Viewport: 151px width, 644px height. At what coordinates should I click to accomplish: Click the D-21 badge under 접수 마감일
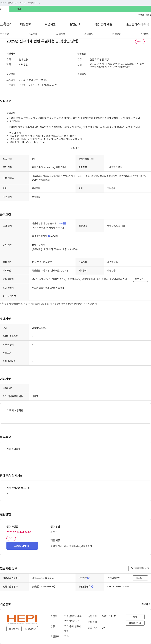pos(11,538)
